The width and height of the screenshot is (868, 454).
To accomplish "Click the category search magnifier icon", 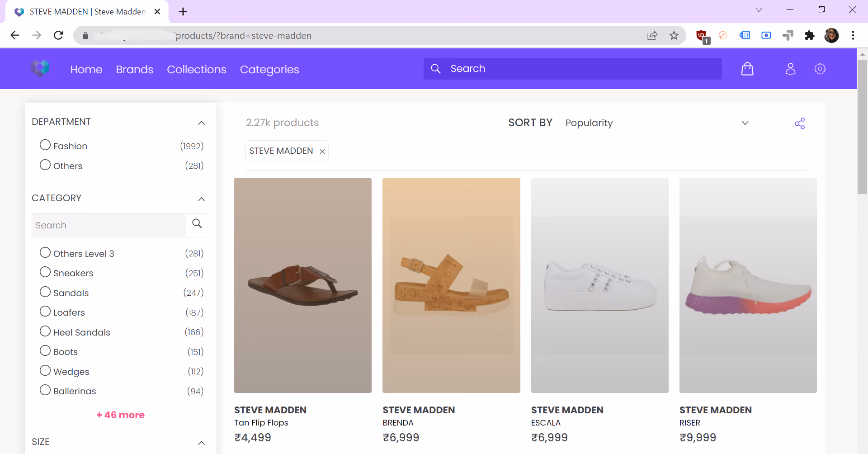I will pos(197,224).
